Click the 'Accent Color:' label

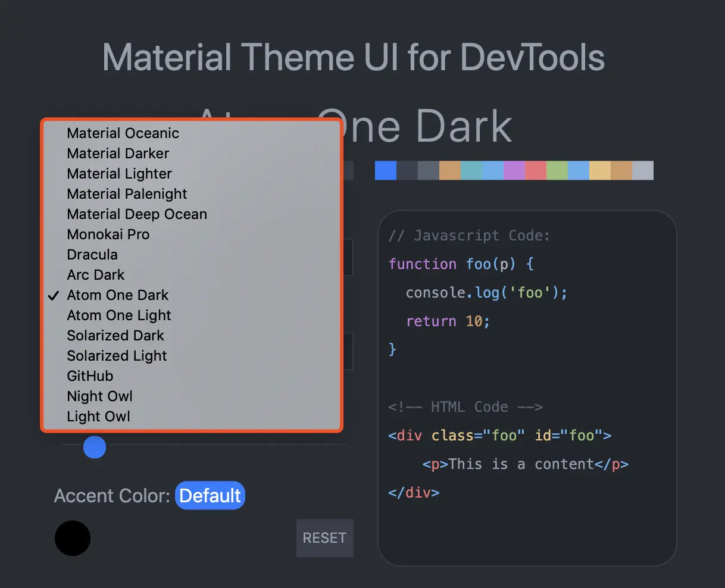tap(112, 496)
